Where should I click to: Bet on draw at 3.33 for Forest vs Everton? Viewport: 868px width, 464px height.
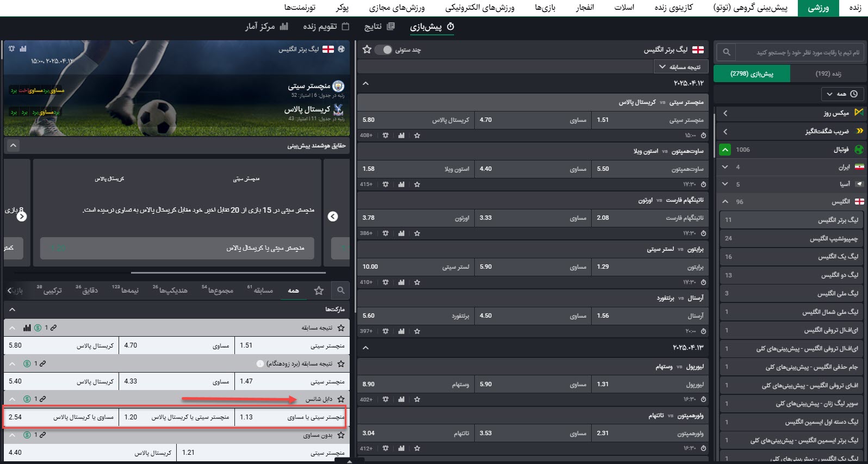tap(532, 218)
